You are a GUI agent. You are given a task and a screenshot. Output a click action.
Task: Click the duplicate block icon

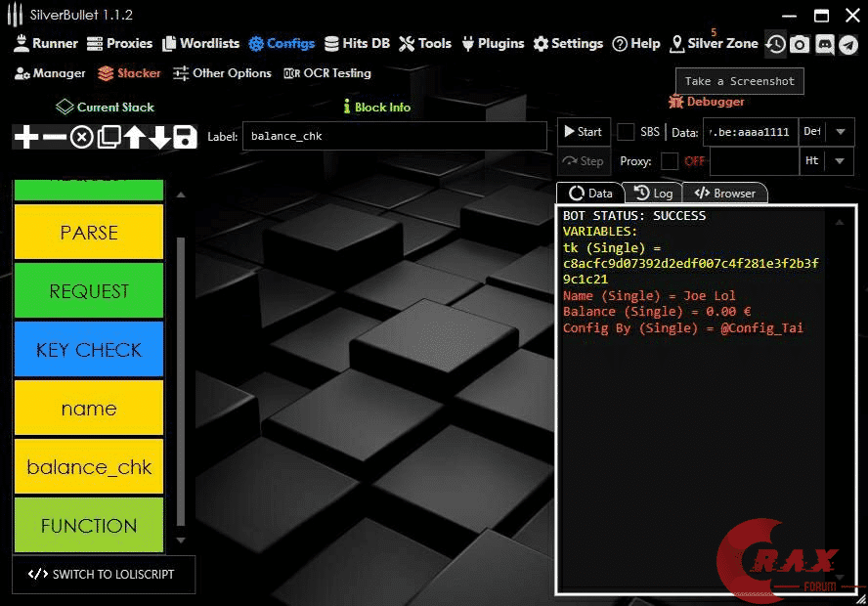tap(108, 138)
